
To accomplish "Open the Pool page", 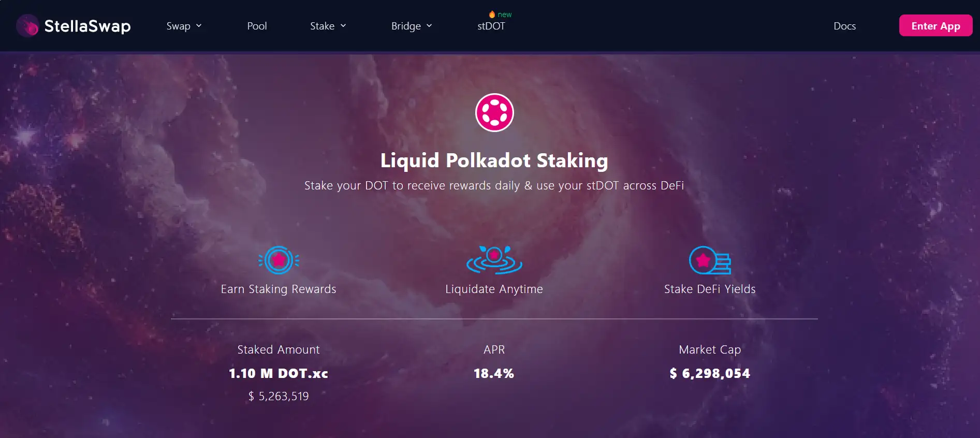I will (257, 26).
